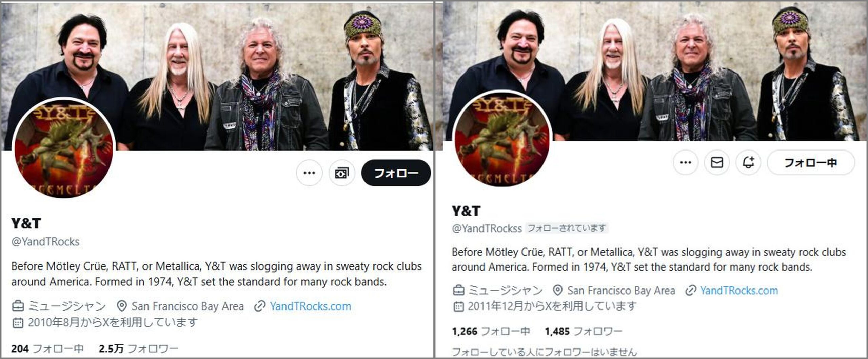The width and height of the screenshot is (868, 359).
Task: Turn on post notifications bell for @YandTRockss
Action: (x=748, y=162)
